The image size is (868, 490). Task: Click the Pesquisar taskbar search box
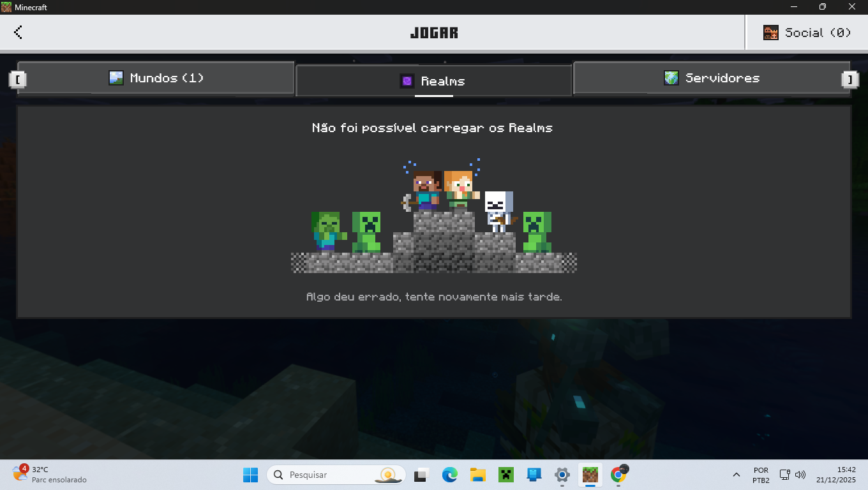click(x=336, y=475)
